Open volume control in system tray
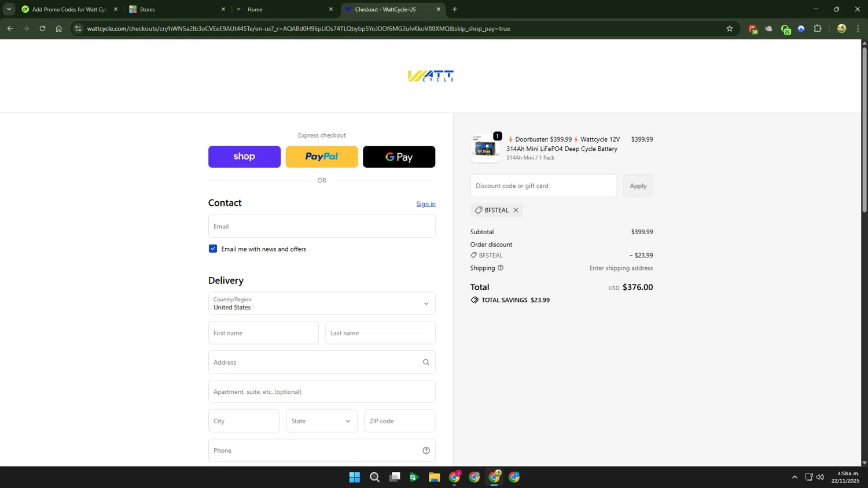 pyautogui.click(x=820, y=477)
